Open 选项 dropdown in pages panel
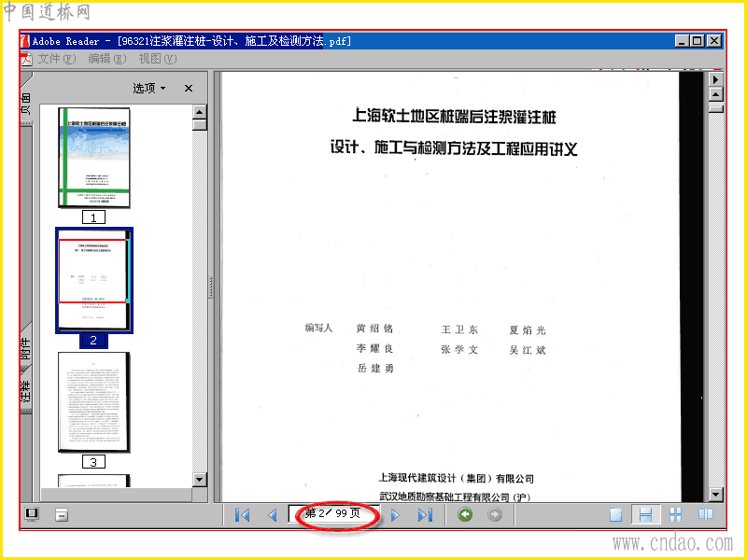The image size is (747, 560). pyautogui.click(x=149, y=88)
